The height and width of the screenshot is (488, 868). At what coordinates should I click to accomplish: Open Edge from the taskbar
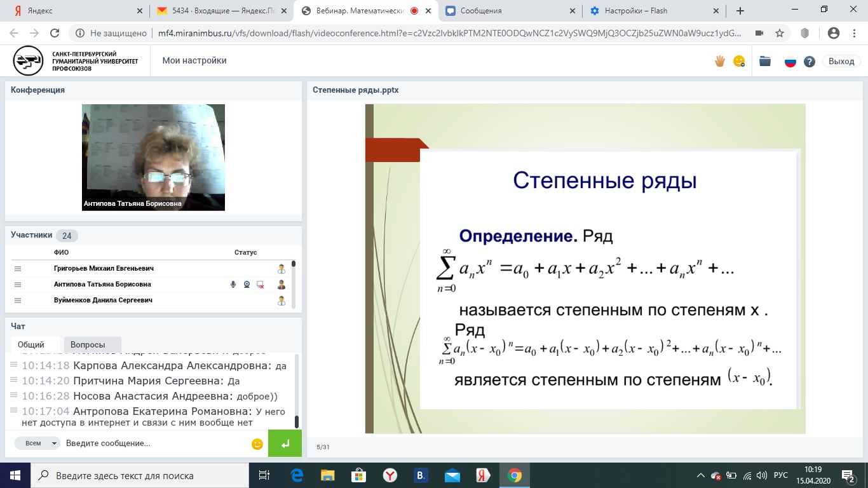click(297, 475)
